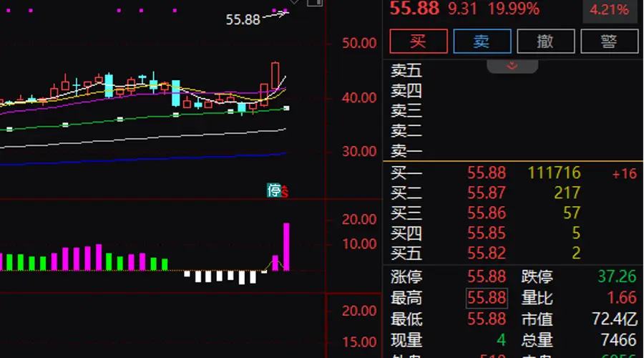Click the 现量 value 4

pyautogui.click(x=501, y=340)
